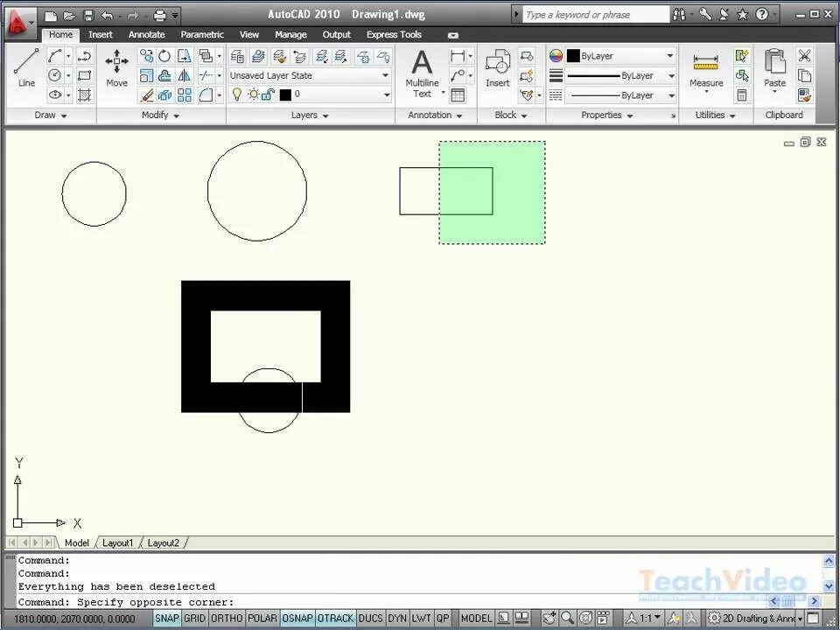Click the command line prompt
This screenshot has width=840, height=630.
tap(418, 602)
